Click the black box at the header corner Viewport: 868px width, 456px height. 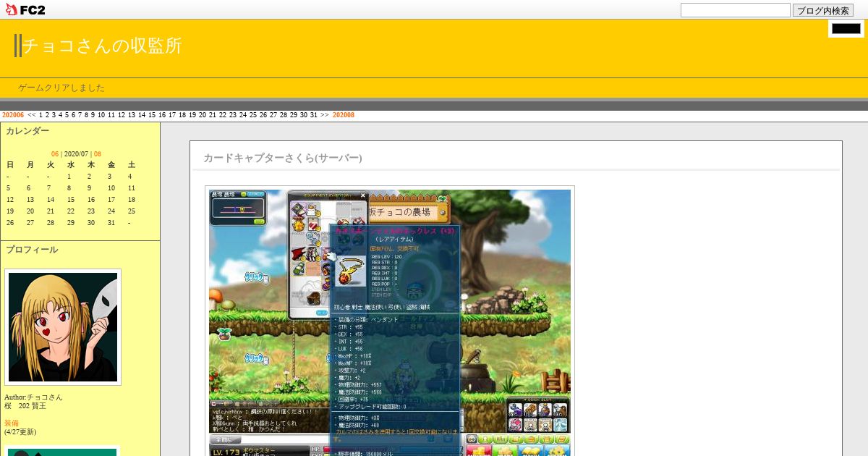click(x=846, y=29)
